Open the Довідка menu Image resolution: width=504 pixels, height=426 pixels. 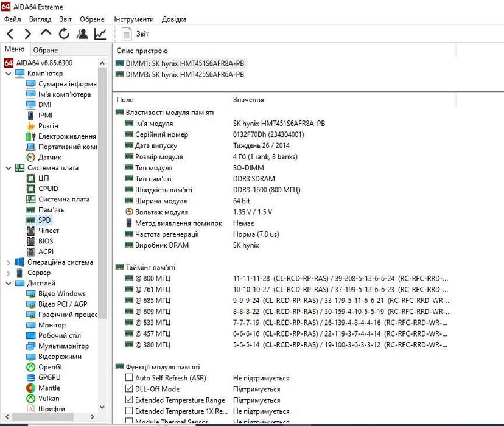[x=174, y=19]
